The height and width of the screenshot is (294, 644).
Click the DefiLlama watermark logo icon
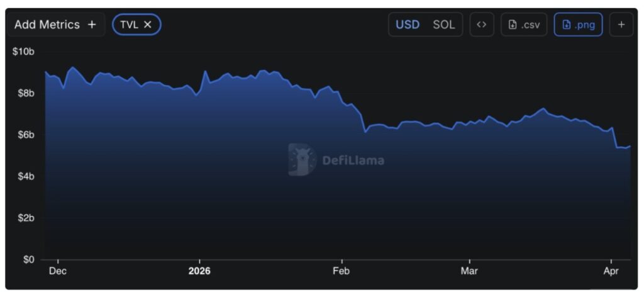pyautogui.click(x=303, y=159)
